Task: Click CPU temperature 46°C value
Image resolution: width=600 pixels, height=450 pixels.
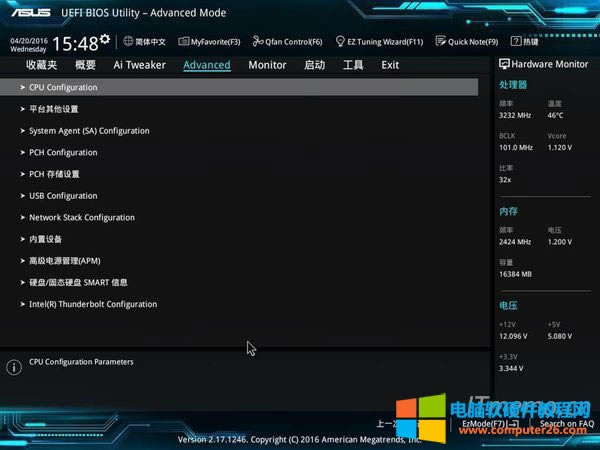Action: (x=555, y=115)
